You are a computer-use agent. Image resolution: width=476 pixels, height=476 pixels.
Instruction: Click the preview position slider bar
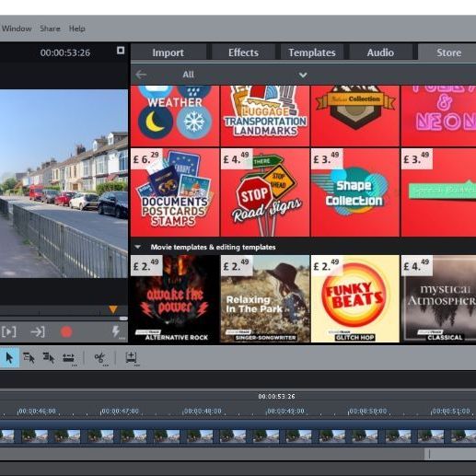point(64,319)
